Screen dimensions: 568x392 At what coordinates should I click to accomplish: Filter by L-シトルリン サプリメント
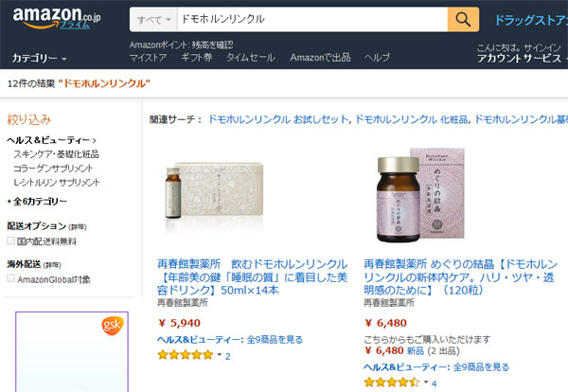(57, 183)
